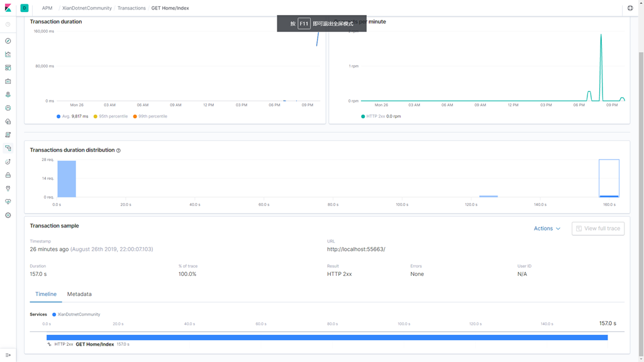Screen dimensions: 644x362
Task: Toggle the 99th percentile legend series
Action: pyautogui.click(x=150, y=116)
